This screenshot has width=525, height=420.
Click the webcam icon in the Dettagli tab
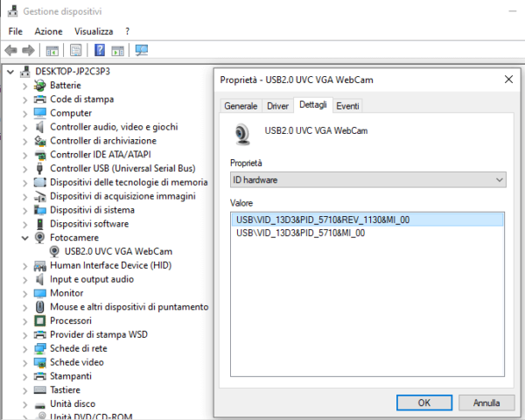242,134
